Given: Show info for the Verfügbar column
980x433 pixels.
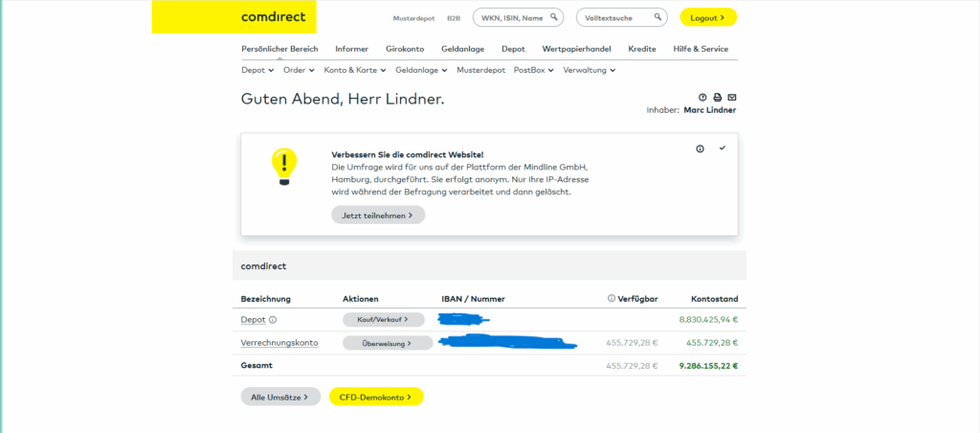Looking at the screenshot, I should [x=612, y=299].
